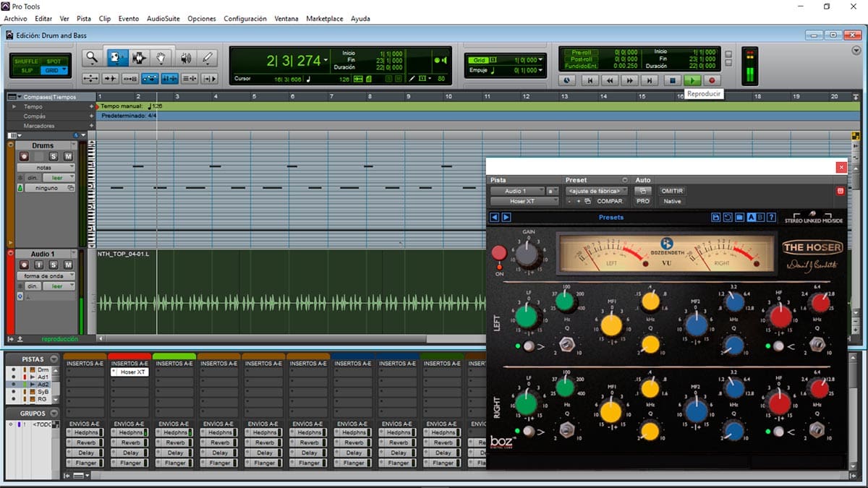Solo the Audio 1 track
The height and width of the screenshot is (488, 868).
point(53,265)
